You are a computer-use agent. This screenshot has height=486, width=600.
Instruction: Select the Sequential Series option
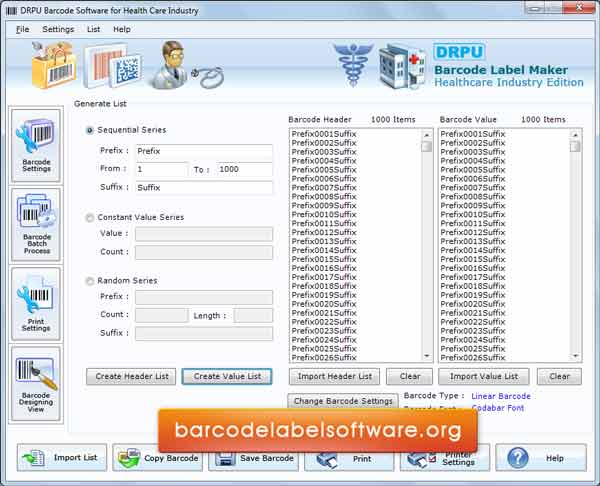[x=90, y=130]
